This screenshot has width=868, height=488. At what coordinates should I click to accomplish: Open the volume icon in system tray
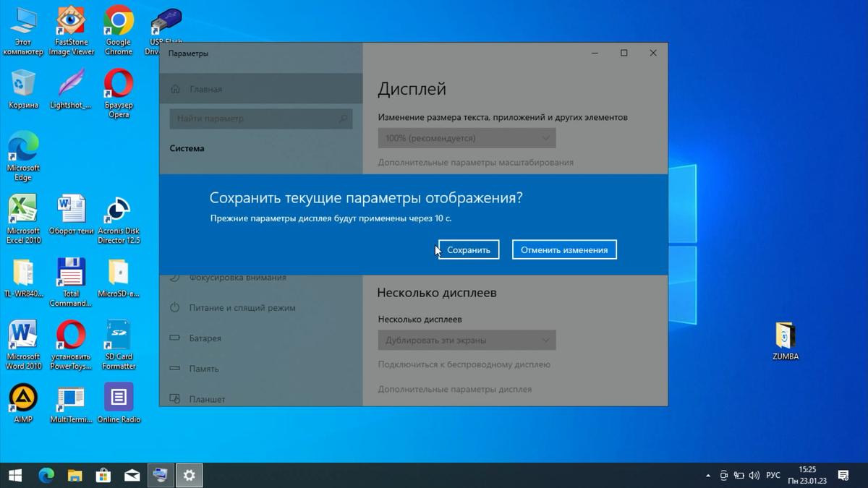[x=754, y=476]
